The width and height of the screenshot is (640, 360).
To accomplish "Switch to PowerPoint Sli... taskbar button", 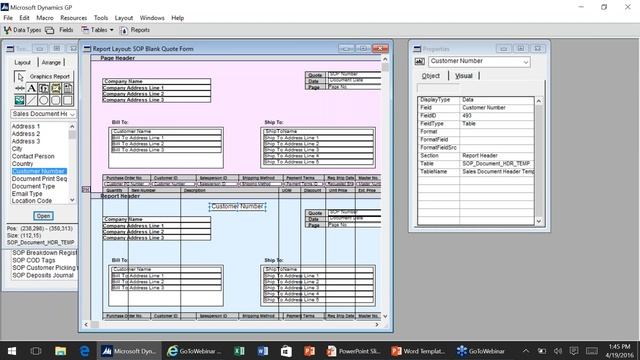I will coord(354,351).
